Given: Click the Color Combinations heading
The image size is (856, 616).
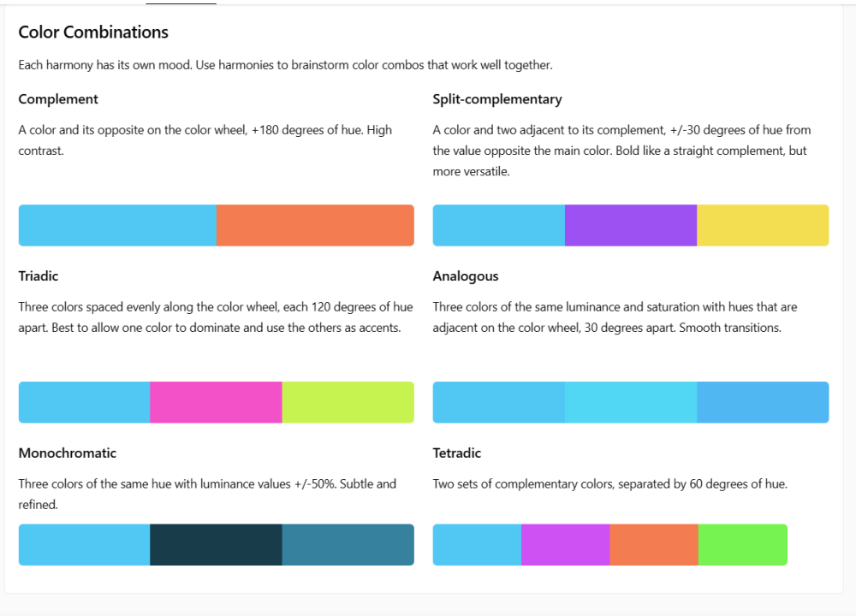Looking at the screenshot, I should tap(93, 33).
